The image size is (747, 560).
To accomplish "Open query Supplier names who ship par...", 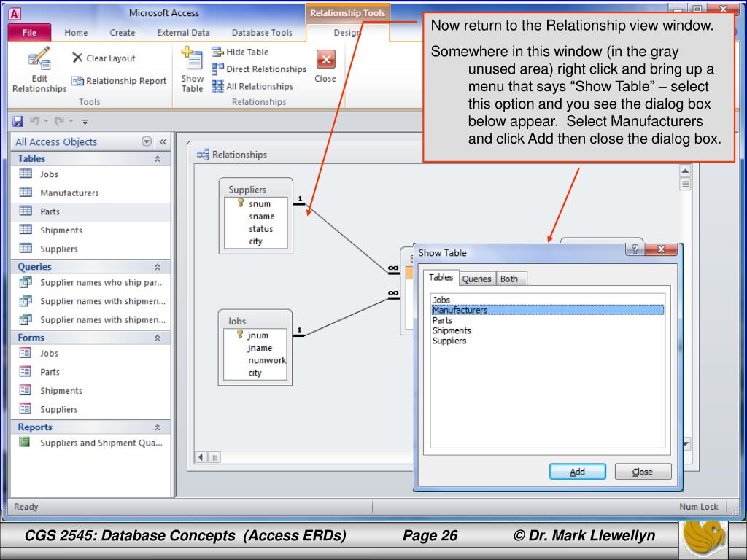I will tap(90, 282).
